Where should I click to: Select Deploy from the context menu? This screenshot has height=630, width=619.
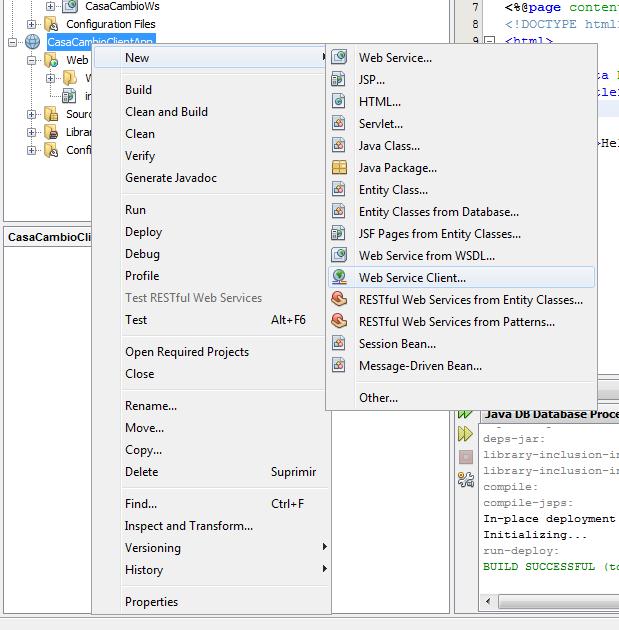[143, 232]
